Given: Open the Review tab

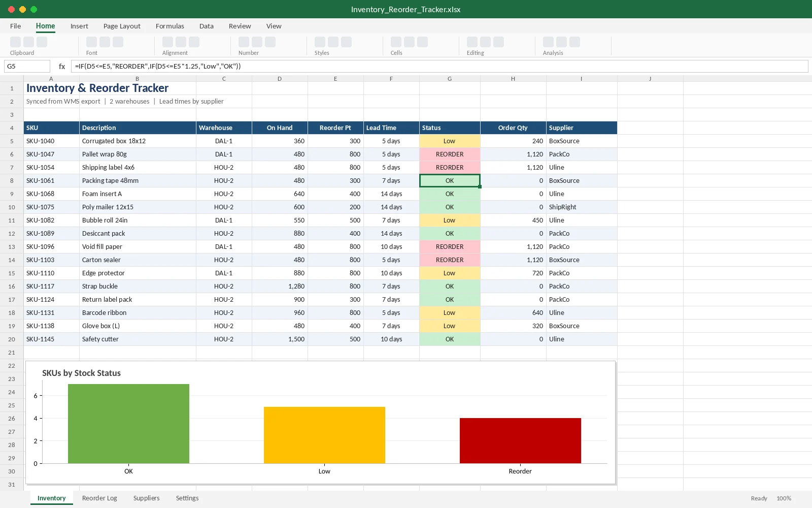Looking at the screenshot, I should click(x=240, y=26).
